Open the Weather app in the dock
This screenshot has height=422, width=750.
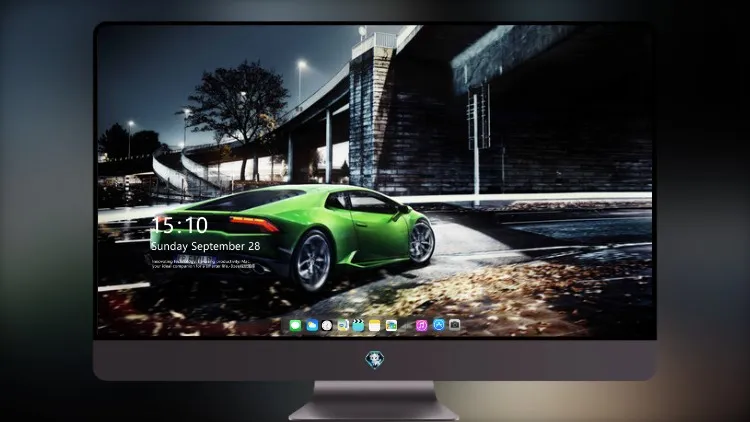311,326
